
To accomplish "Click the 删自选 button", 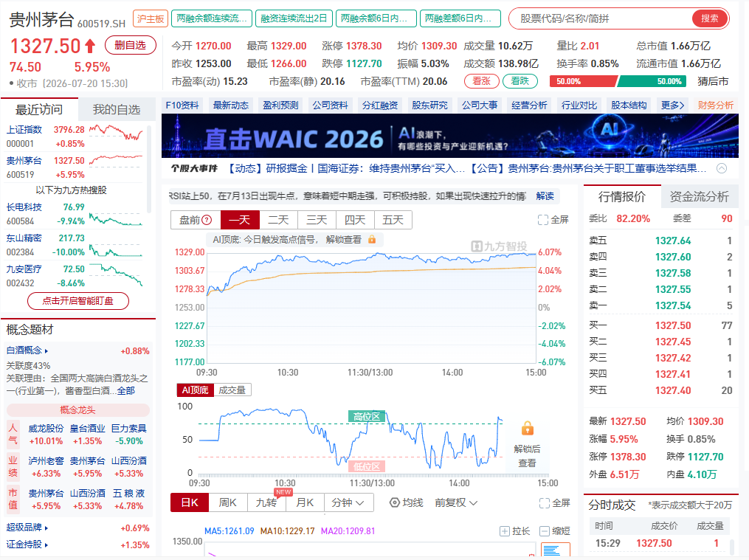I will (x=131, y=45).
